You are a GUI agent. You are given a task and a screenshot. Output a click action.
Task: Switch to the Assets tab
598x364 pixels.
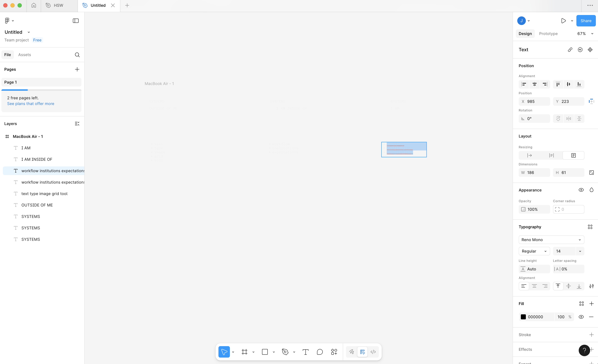coord(24,55)
